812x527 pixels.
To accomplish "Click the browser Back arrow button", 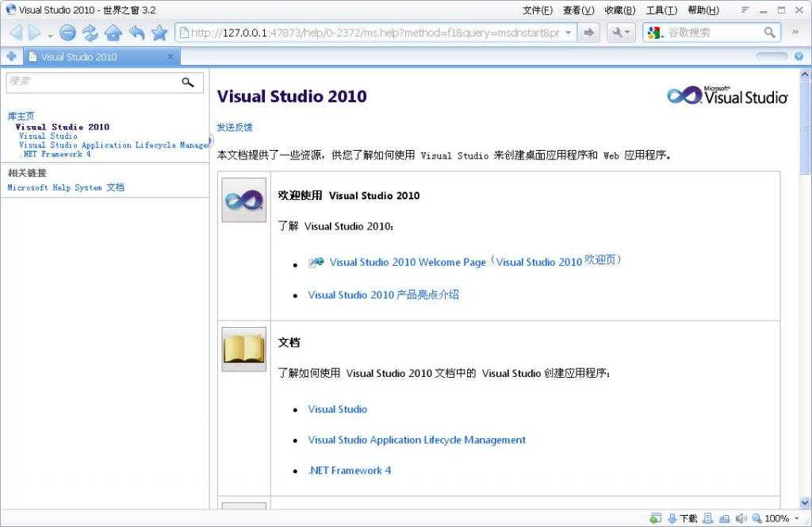I will click(17, 33).
